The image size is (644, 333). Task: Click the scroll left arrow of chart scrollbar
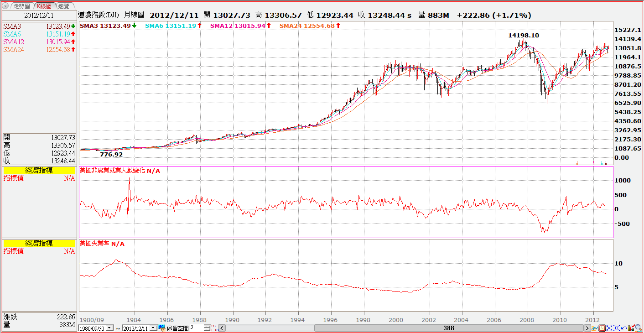(222, 328)
